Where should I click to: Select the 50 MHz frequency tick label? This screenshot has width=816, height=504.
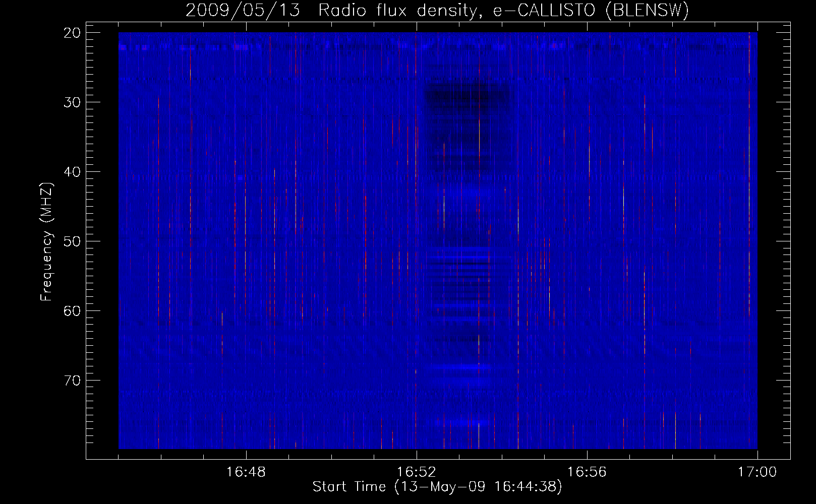click(73, 241)
